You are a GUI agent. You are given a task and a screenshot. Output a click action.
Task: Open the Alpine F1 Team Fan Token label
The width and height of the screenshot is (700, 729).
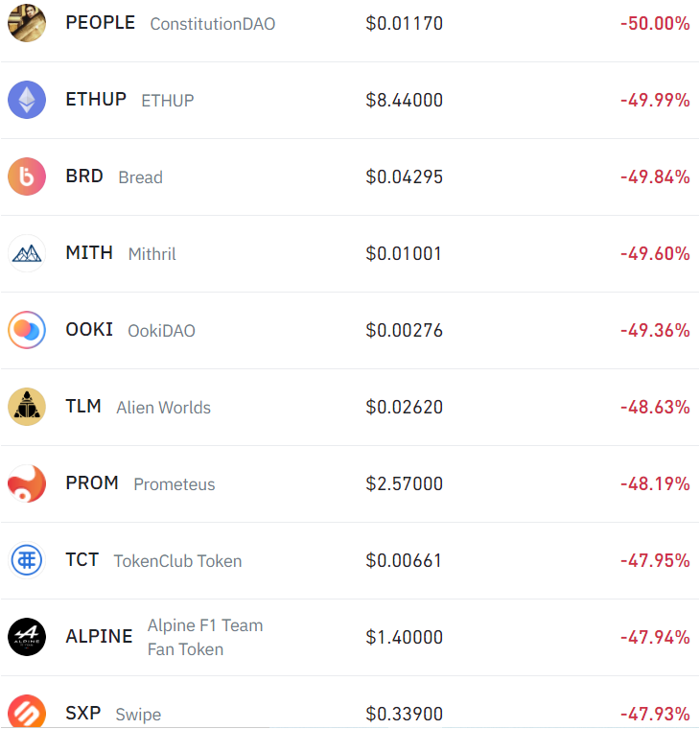[x=205, y=637]
